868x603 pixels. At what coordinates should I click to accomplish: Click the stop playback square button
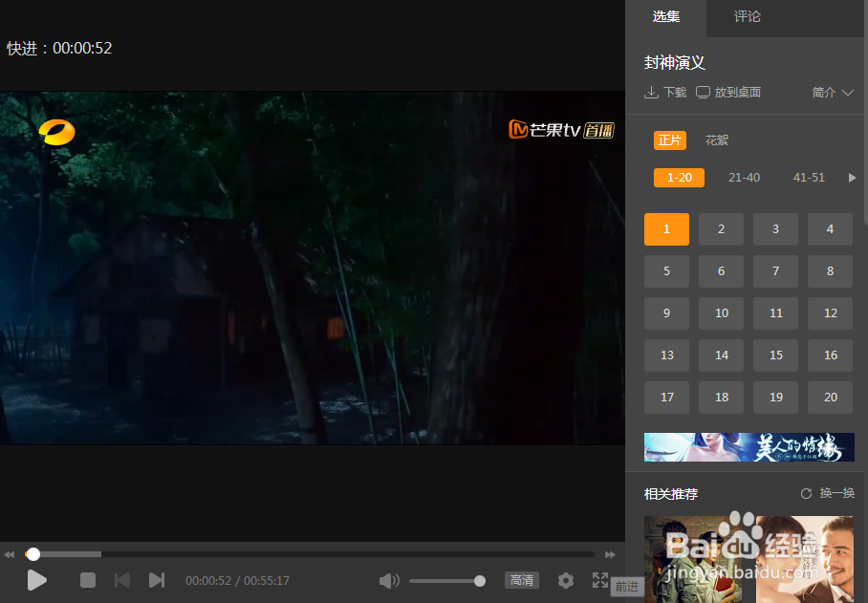(x=88, y=580)
